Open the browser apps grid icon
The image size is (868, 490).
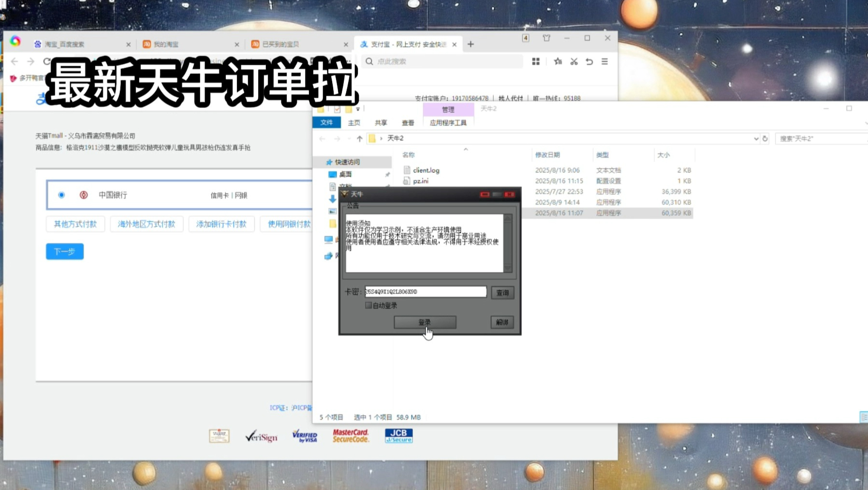[x=536, y=61]
